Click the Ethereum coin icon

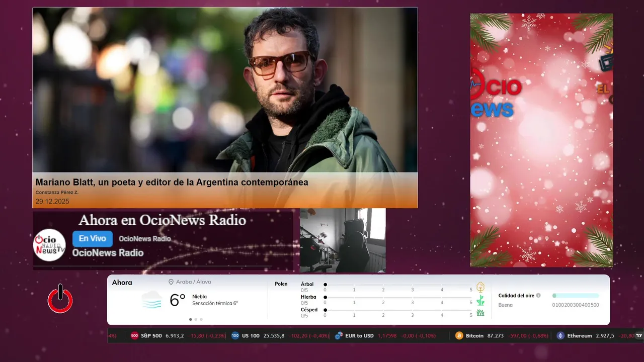pos(560,336)
